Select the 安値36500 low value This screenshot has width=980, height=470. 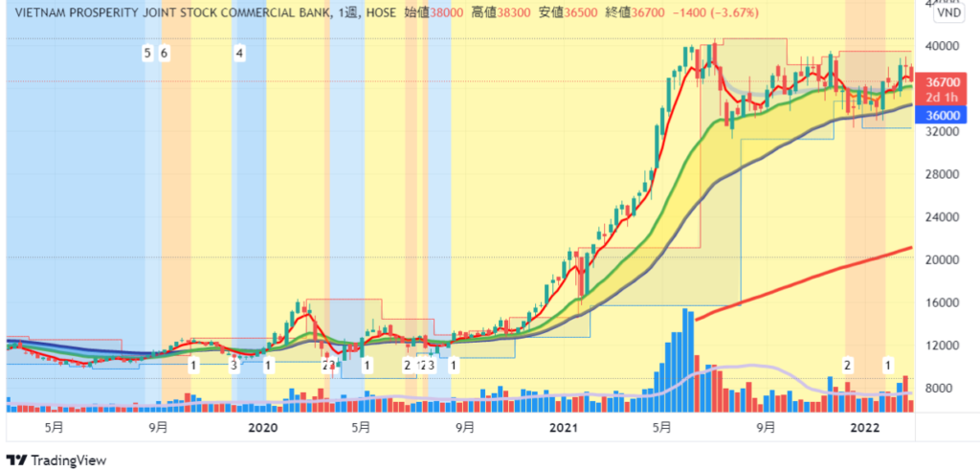[568, 12]
